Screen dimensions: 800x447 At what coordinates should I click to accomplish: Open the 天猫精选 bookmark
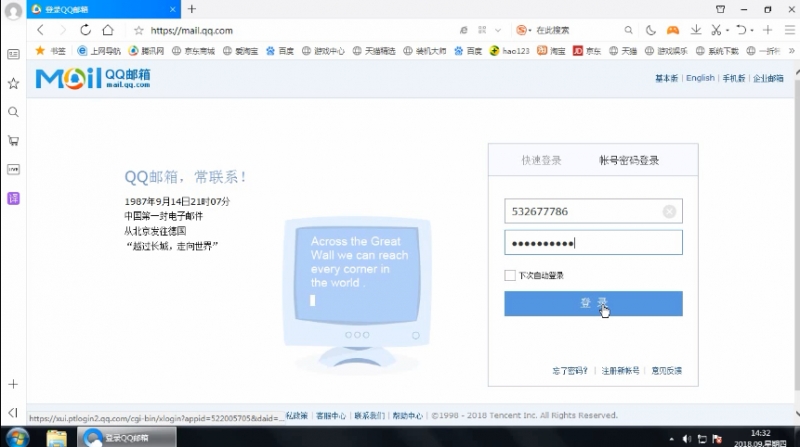(x=374, y=51)
